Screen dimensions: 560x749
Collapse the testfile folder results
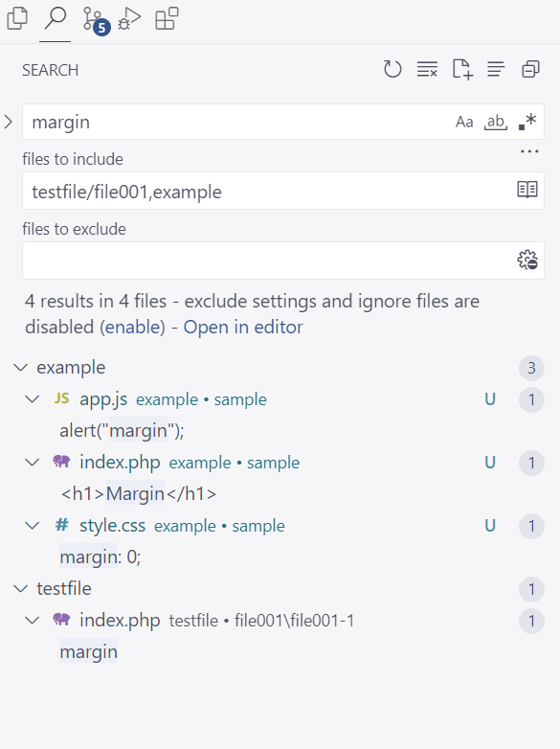20,588
